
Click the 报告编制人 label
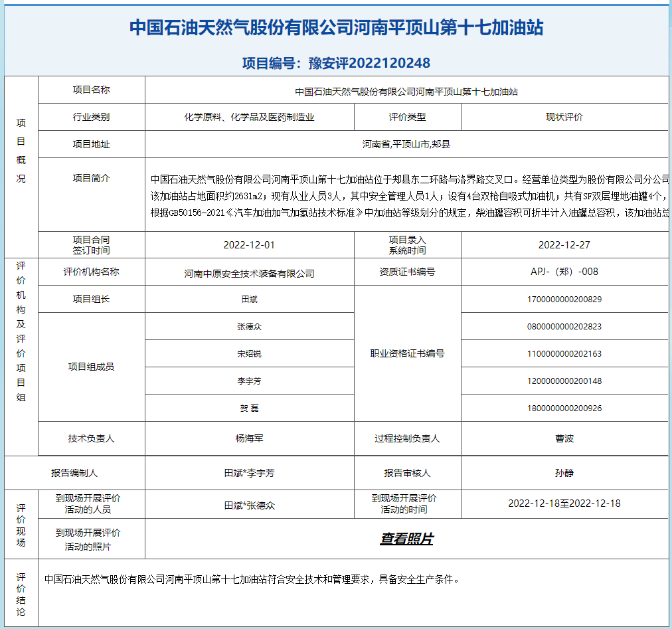pos(74,473)
